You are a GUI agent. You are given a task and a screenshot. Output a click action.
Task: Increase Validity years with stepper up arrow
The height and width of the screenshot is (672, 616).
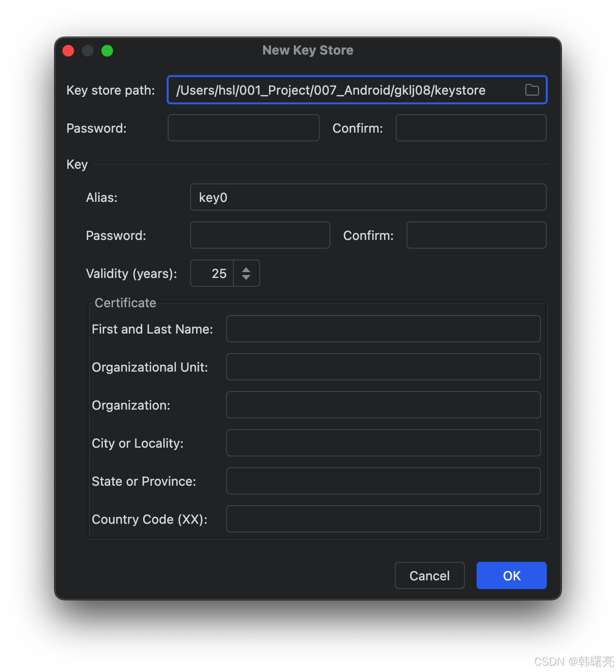(247, 268)
